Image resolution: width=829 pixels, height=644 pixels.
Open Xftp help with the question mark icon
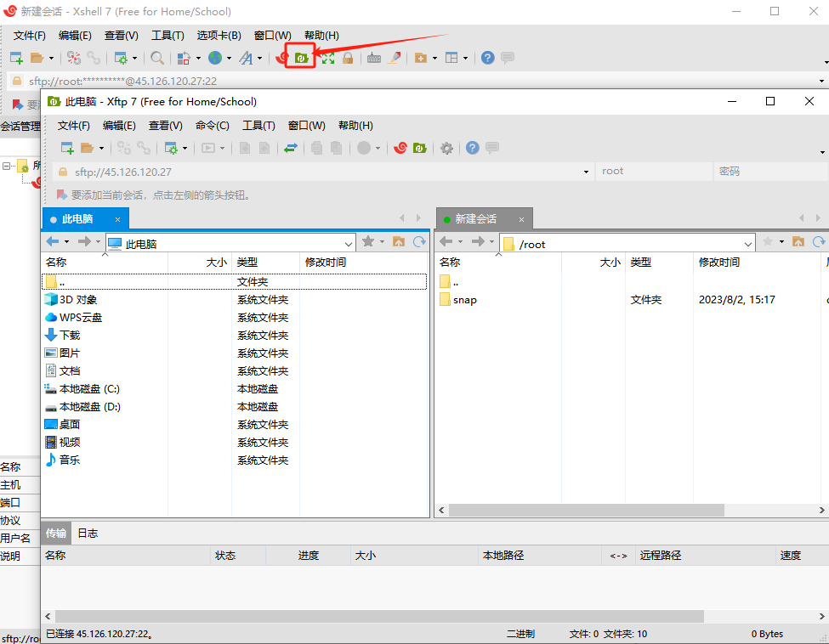[x=473, y=148]
